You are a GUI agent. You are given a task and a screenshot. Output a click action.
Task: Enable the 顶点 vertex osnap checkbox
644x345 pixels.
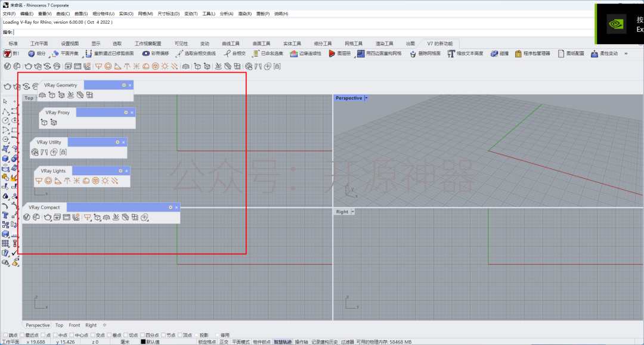coord(180,335)
